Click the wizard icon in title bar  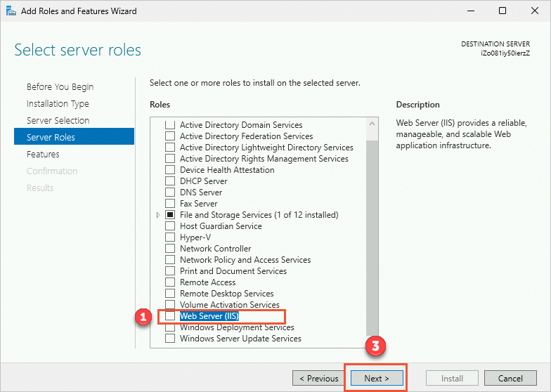coord(11,11)
